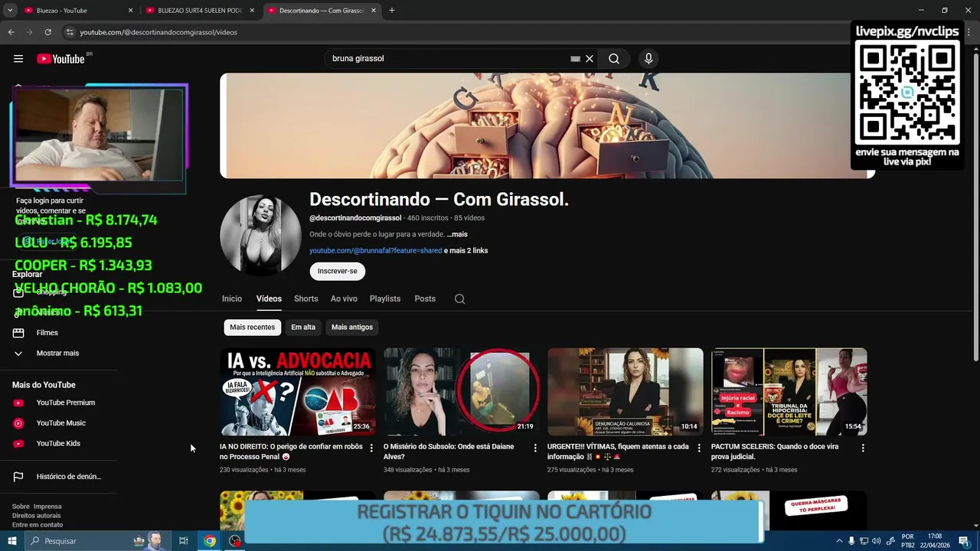The width and height of the screenshot is (980, 551).
Task: Open the IA NO DIREITO video title
Action: tap(291, 452)
